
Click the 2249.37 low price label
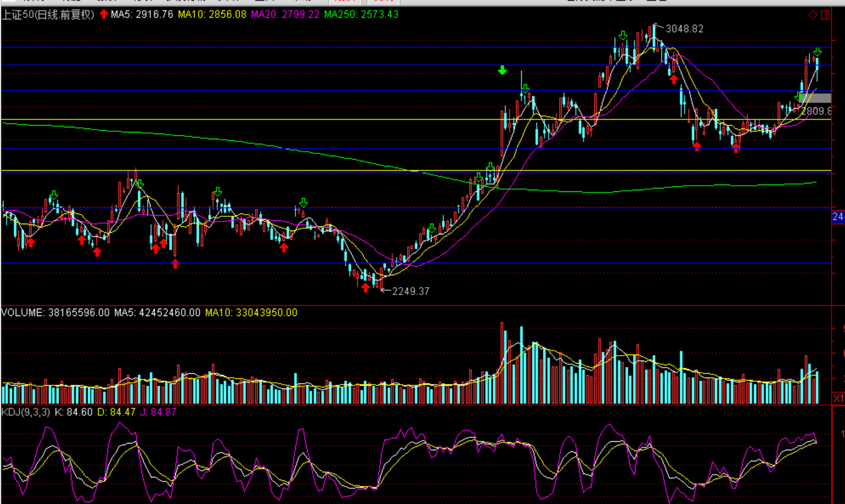coord(411,291)
